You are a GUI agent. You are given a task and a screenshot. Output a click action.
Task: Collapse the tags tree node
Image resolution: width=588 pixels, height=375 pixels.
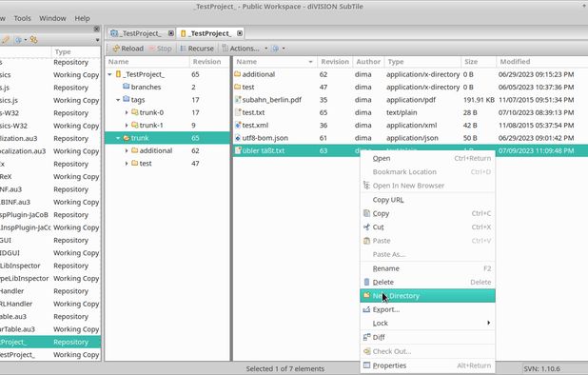pyautogui.click(x=118, y=100)
